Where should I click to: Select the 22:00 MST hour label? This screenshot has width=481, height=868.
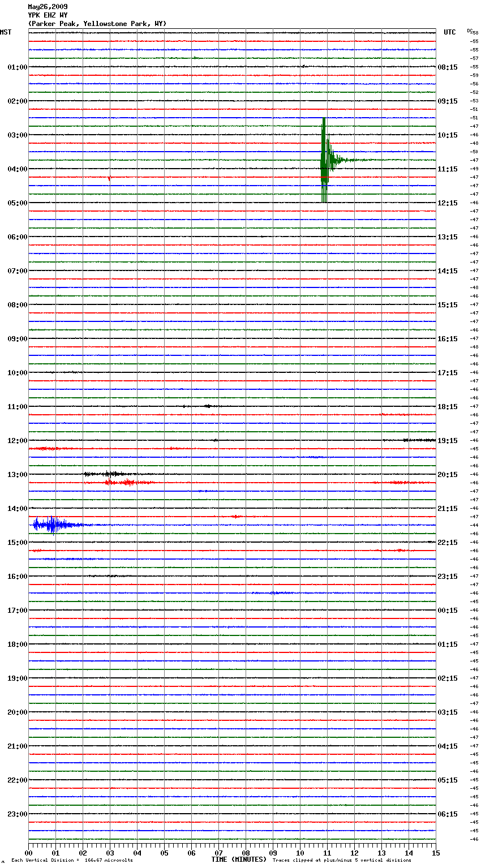(x=18, y=780)
